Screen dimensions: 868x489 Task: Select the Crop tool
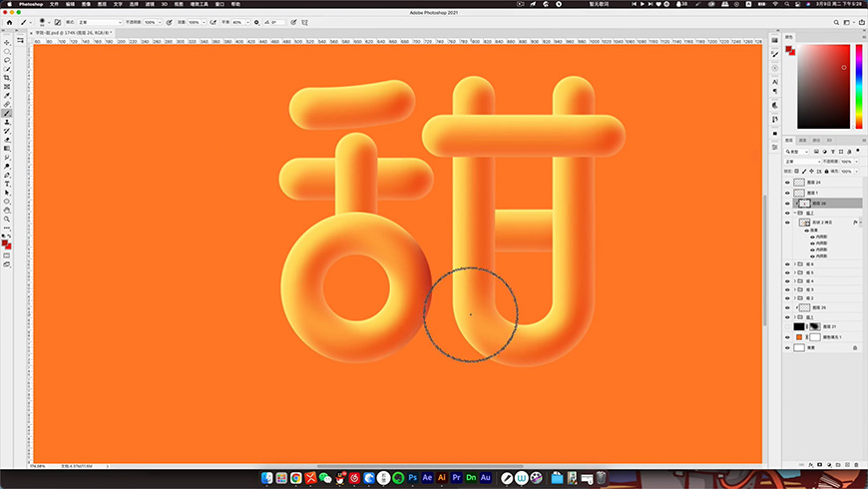tap(7, 78)
